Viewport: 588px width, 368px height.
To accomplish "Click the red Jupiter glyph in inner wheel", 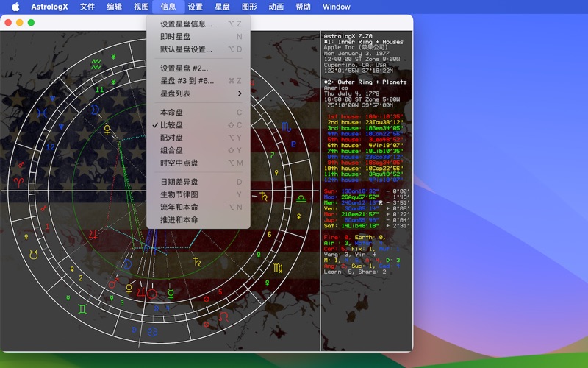I will pyautogui.click(x=93, y=235).
